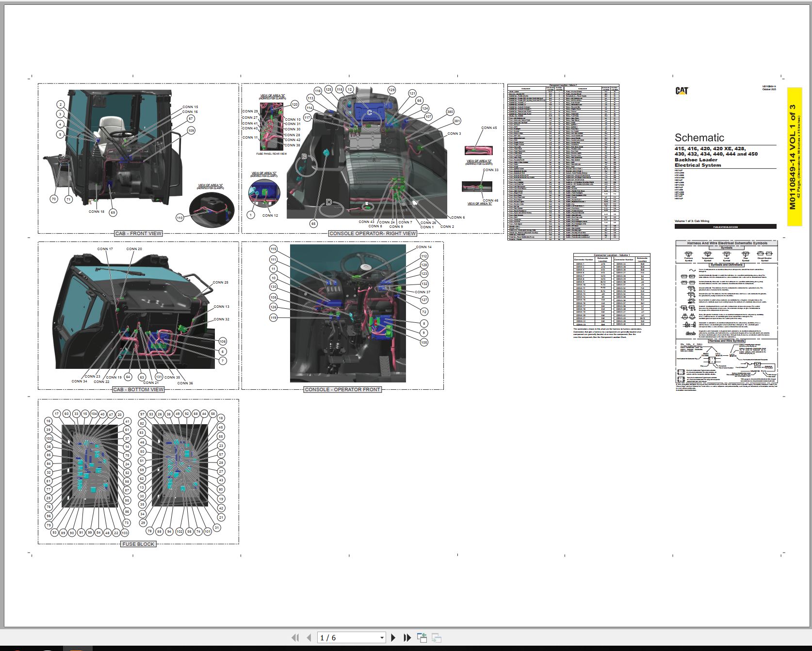Screen dimensions: 812x651
Task: Click the 'CONN 3' label
Action: 454,133
